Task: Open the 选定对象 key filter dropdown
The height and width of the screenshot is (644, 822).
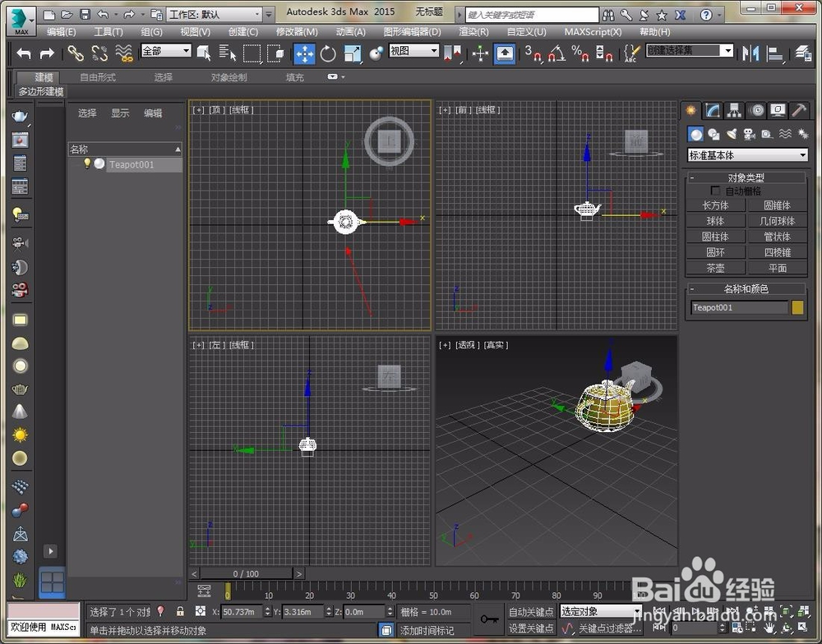Action: coord(601,611)
